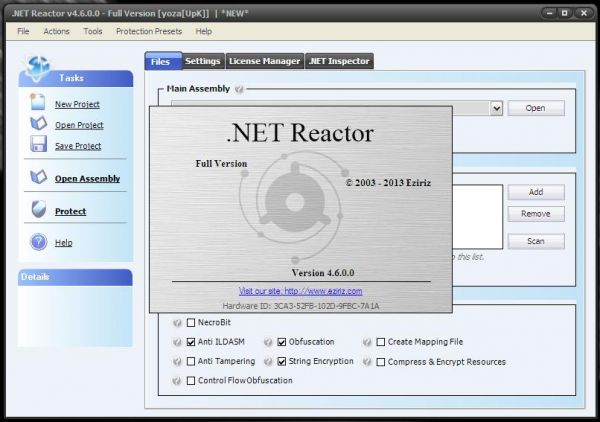Click the help icon next to Create Mapping File

[367, 342]
